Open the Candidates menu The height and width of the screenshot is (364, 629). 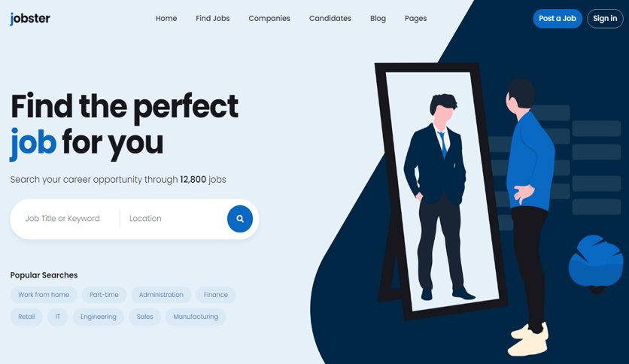coord(330,19)
